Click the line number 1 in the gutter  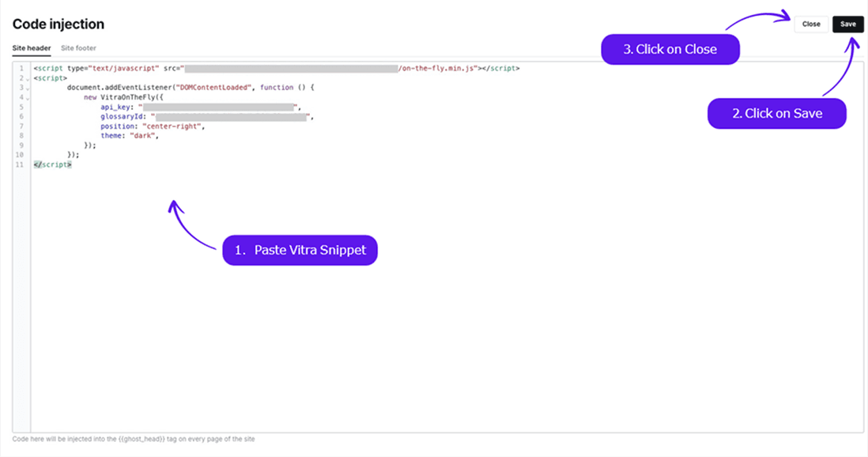tap(21, 69)
